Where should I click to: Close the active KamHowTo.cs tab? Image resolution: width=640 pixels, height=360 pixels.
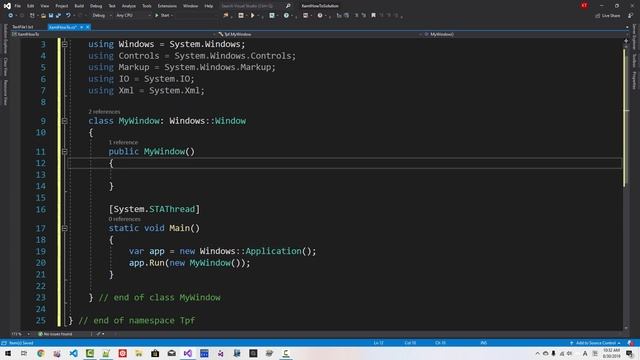pos(87,27)
